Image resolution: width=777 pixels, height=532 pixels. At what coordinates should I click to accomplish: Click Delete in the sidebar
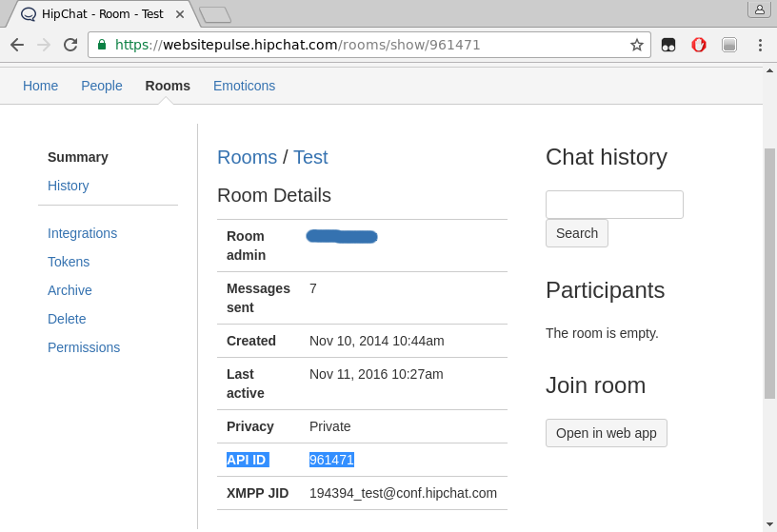click(x=67, y=319)
